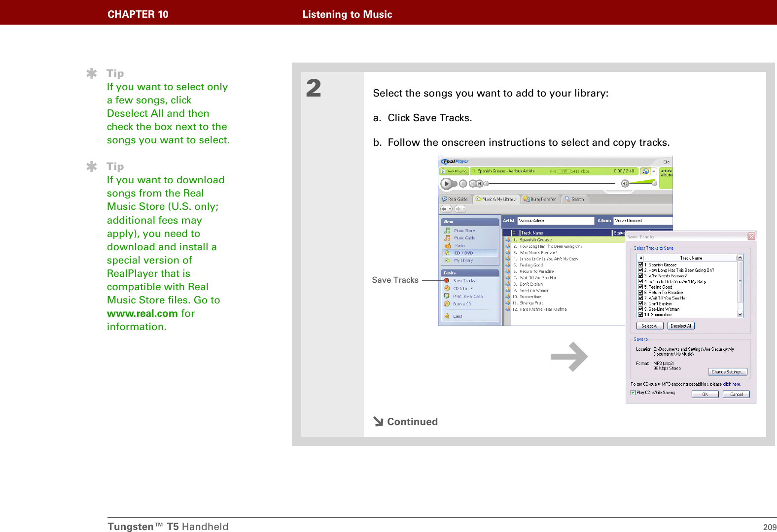Close the Save Tracks dialog
Viewport: 777px width, 532px height.
click(x=751, y=236)
